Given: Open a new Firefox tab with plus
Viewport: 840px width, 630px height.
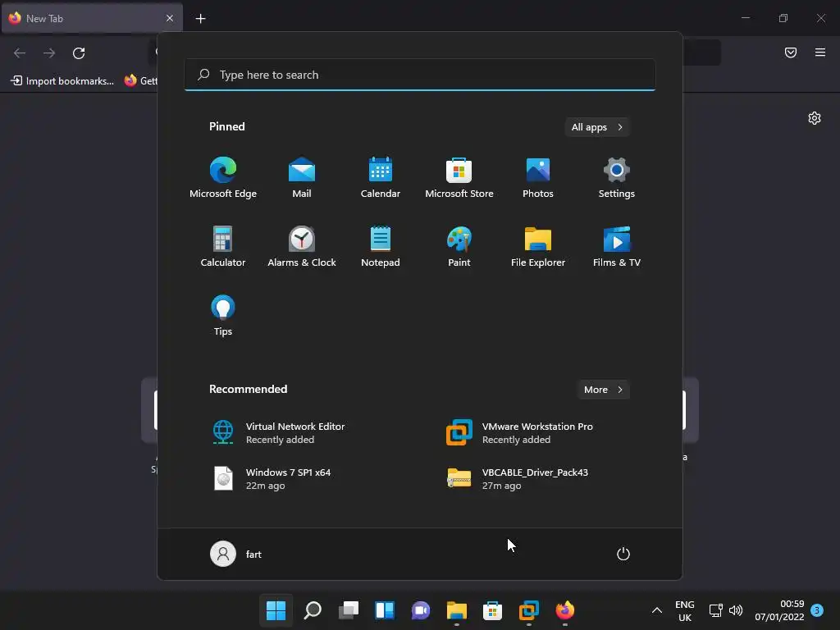Looking at the screenshot, I should [200, 19].
